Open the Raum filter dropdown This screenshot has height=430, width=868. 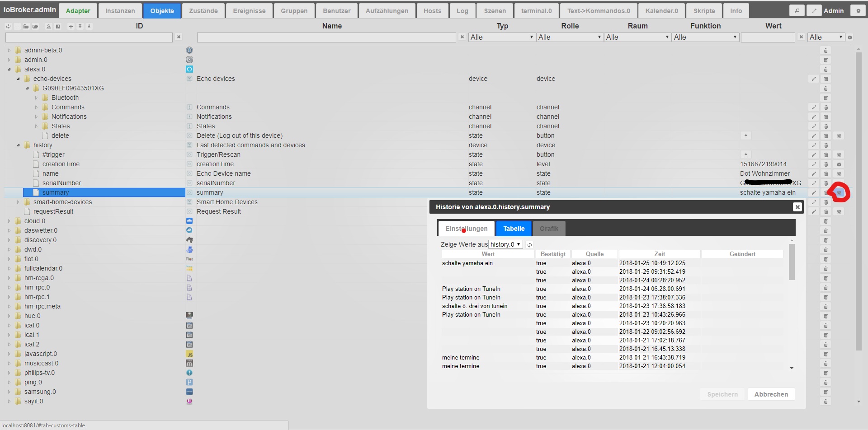pos(637,37)
